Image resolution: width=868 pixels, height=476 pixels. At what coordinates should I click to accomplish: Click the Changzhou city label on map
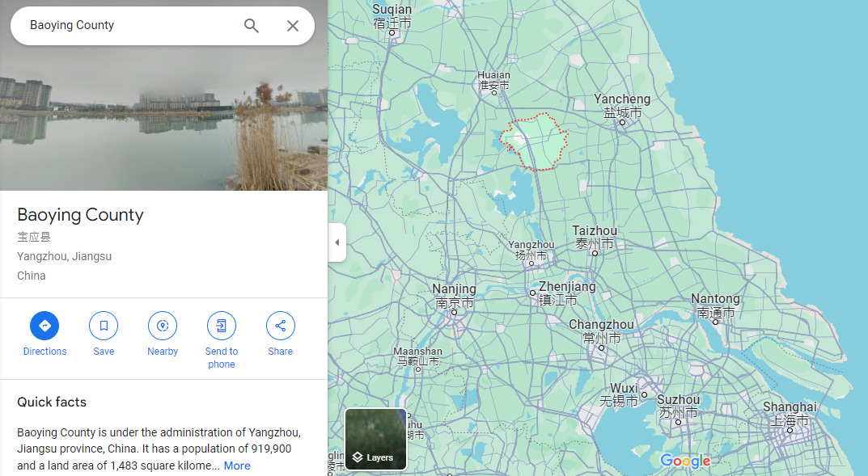pyautogui.click(x=602, y=331)
